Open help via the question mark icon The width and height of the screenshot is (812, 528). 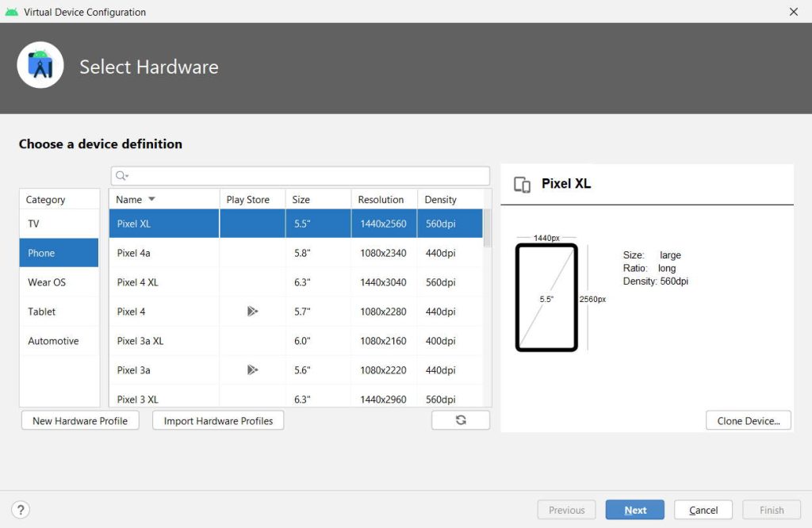click(x=21, y=509)
